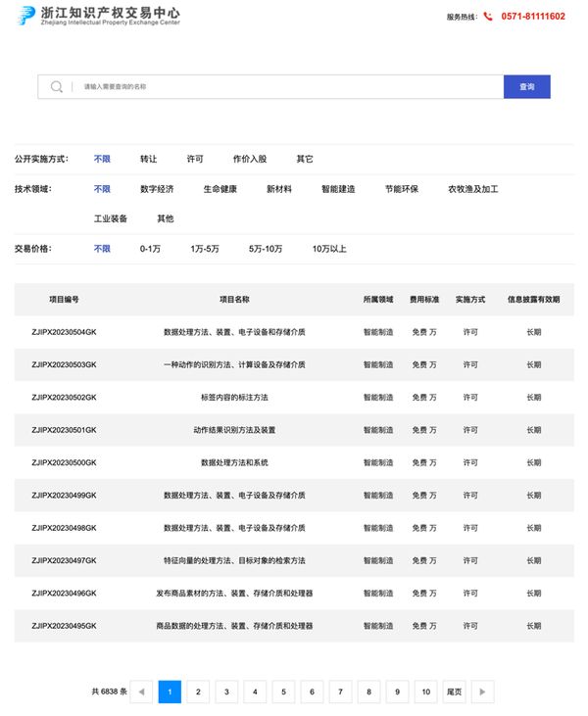Filter by 作价入股 method
The height and width of the screenshot is (716, 588).
249,159
